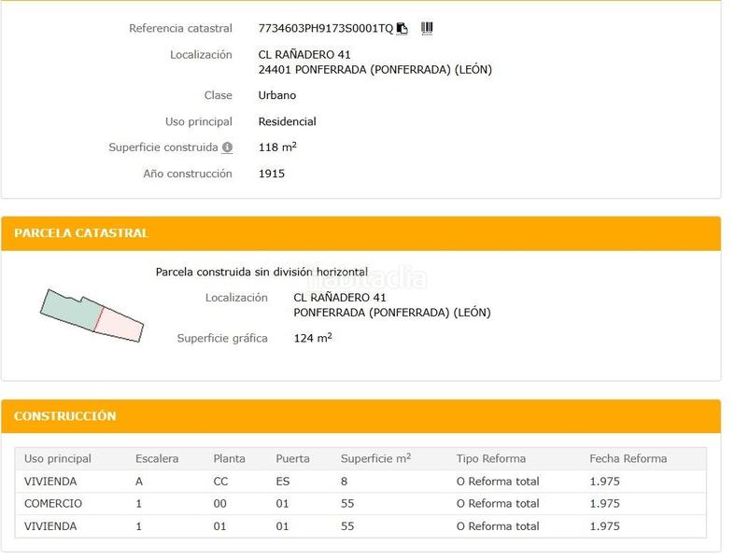
Task: Click the Uso principal column header
Action: tap(58, 459)
